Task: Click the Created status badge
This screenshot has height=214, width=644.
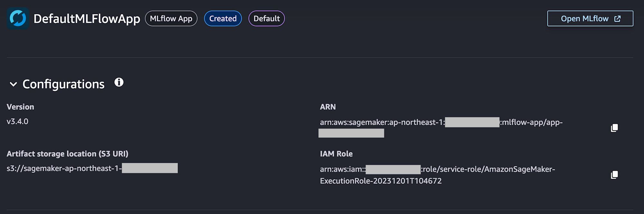Action: click(223, 19)
